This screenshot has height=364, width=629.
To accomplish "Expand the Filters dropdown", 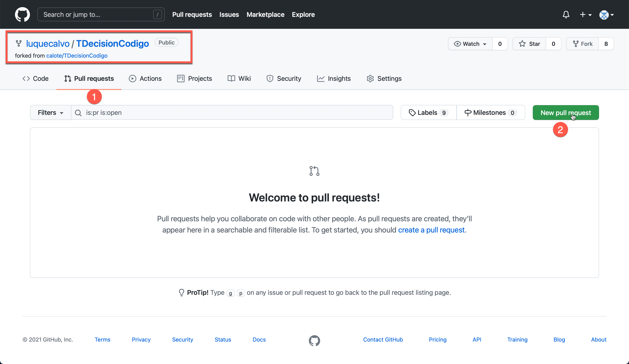I will point(51,112).
